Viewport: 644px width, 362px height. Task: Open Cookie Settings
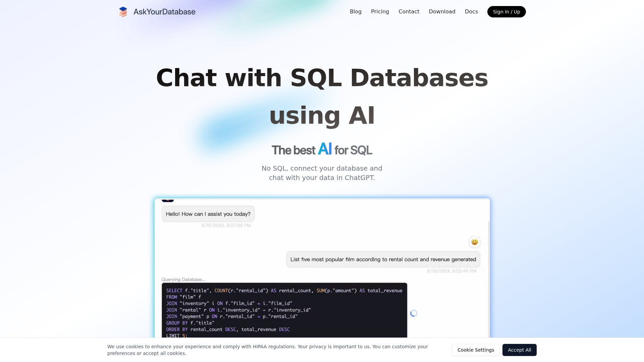(475, 350)
